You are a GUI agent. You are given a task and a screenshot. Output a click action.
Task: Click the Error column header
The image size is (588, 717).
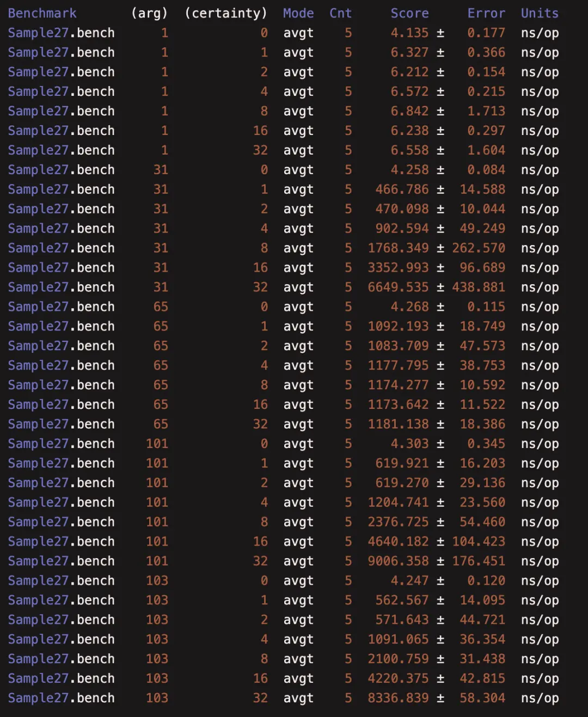pos(486,13)
